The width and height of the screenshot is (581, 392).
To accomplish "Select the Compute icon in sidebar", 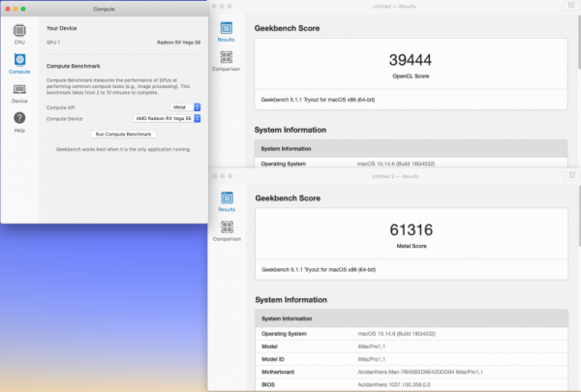I will click(19, 60).
